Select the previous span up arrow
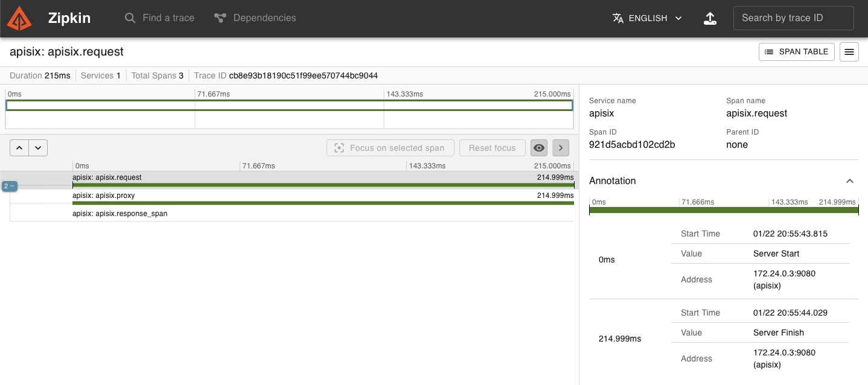868x385 pixels. click(19, 148)
